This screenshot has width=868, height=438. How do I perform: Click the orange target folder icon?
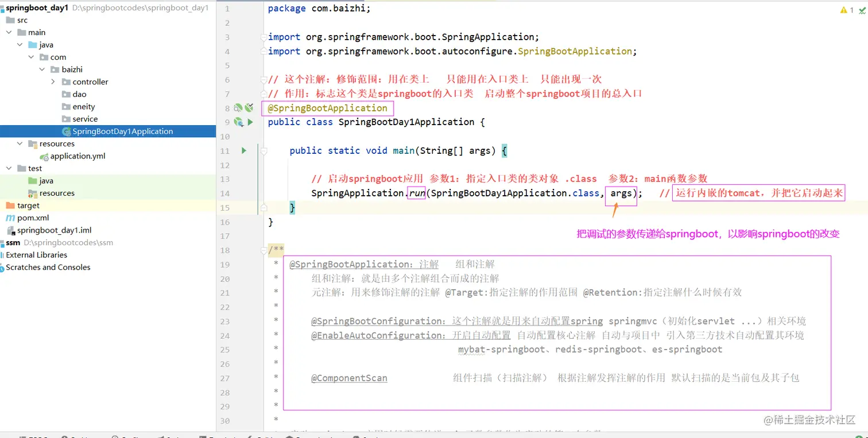[x=10, y=206]
